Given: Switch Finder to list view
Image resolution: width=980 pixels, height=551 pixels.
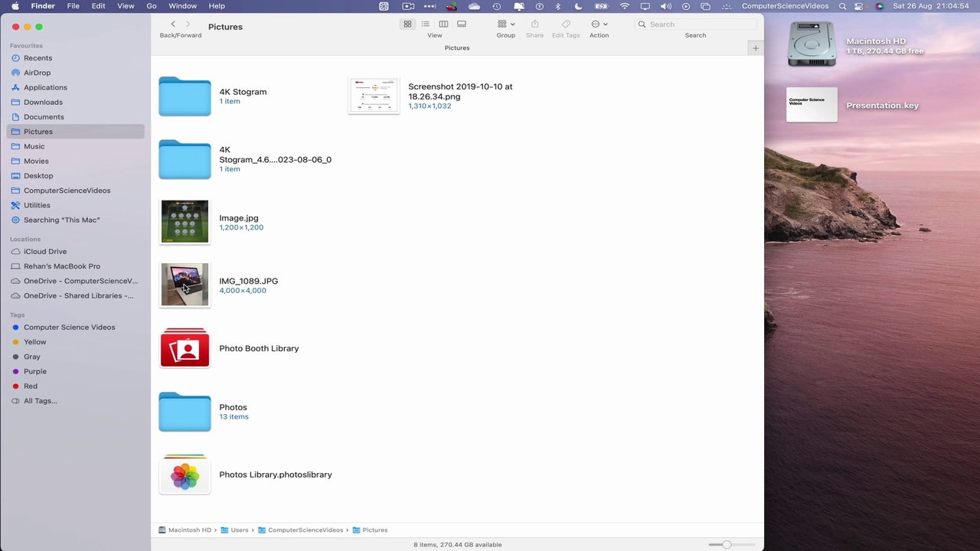Looking at the screenshot, I should pos(425,24).
